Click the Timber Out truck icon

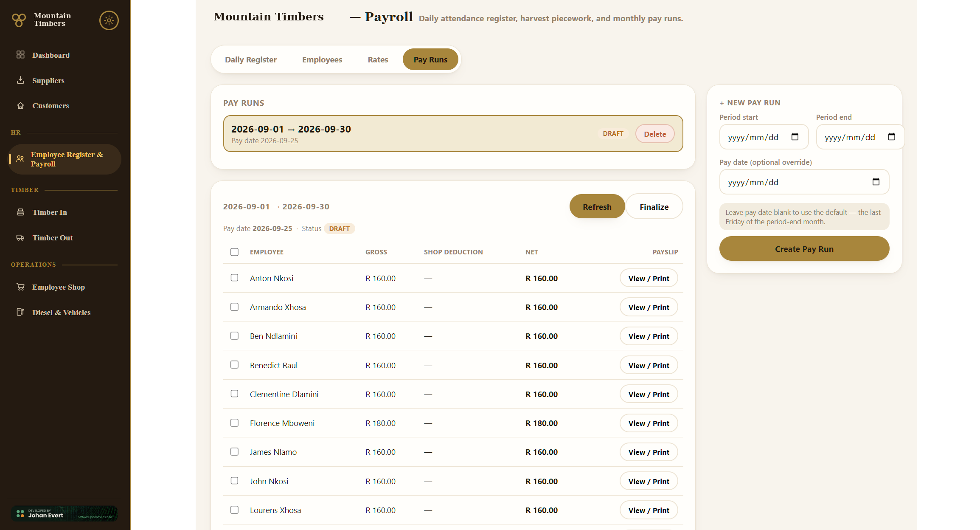coord(20,237)
